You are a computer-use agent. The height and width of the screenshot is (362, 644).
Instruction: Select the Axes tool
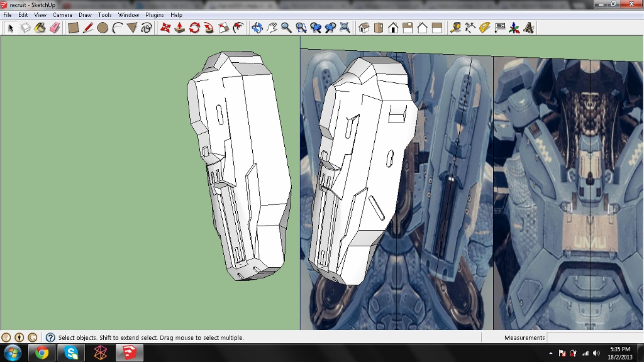[x=514, y=28]
